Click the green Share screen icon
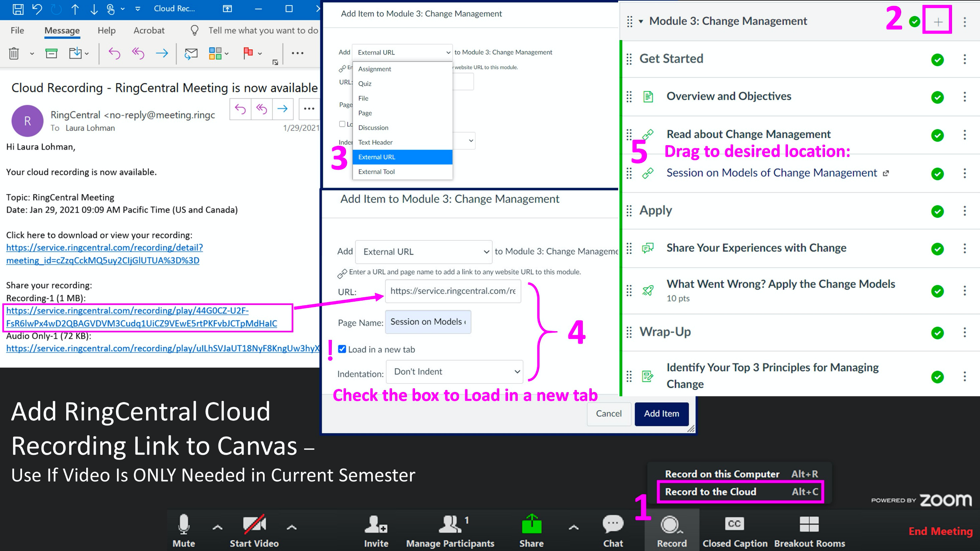This screenshot has height=551, width=980. (x=532, y=525)
